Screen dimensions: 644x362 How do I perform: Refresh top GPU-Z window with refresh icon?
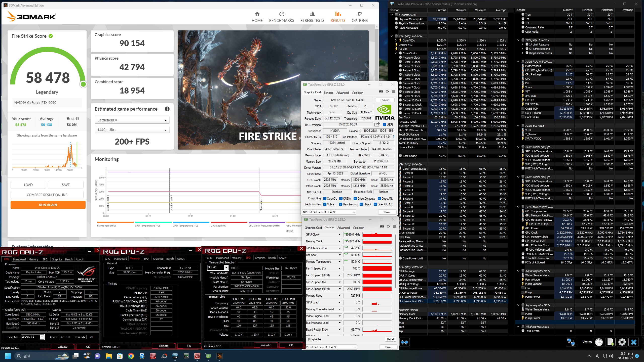point(387,91)
